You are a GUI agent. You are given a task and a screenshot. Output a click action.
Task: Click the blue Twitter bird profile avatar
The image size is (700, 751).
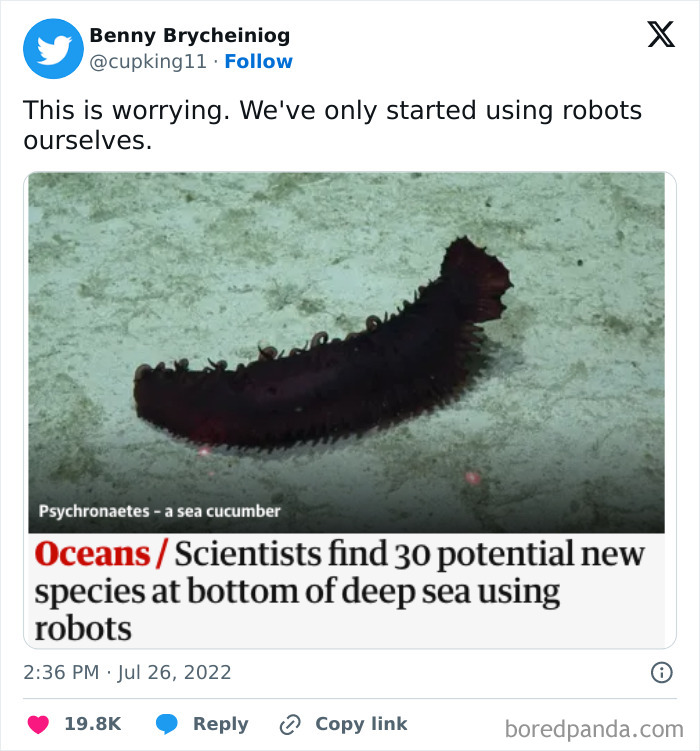click(53, 49)
